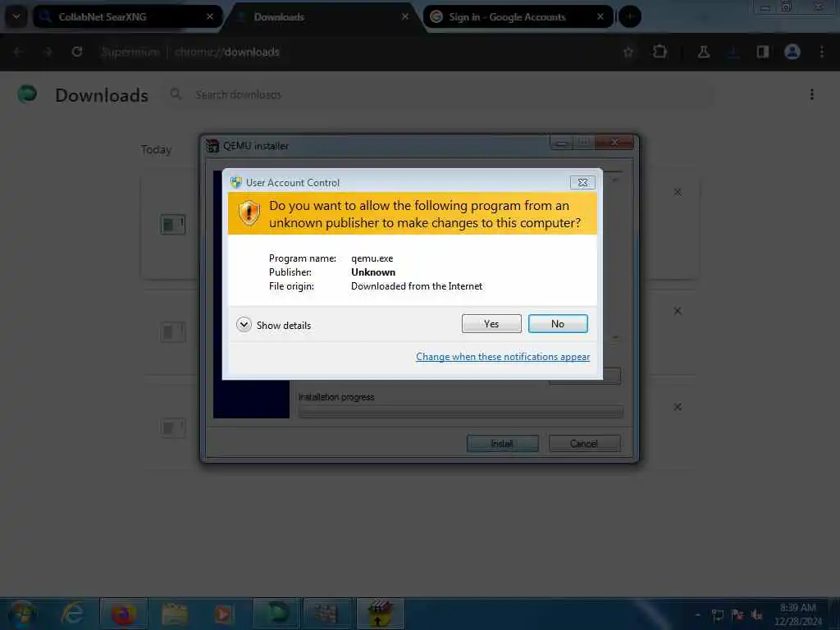This screenshot has height=630, width=840.
Task: Click Cancel button in QEMU installer
Action: coord(584,444)
